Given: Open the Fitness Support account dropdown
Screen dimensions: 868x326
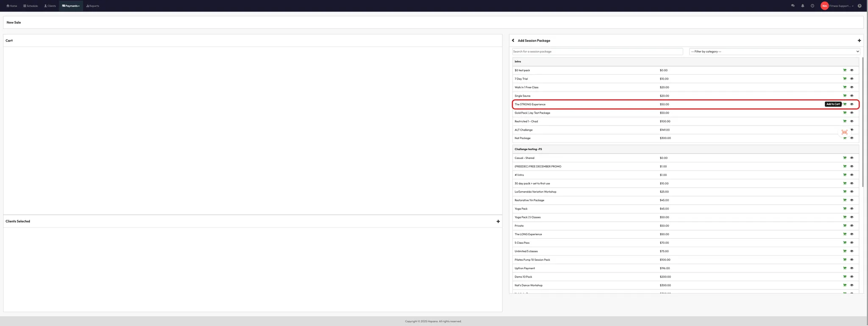Looking at the screenshot, I should pos(841,6).
